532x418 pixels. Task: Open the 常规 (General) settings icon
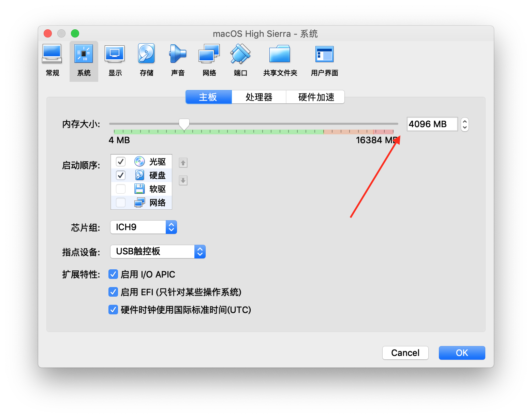point(52,55)
